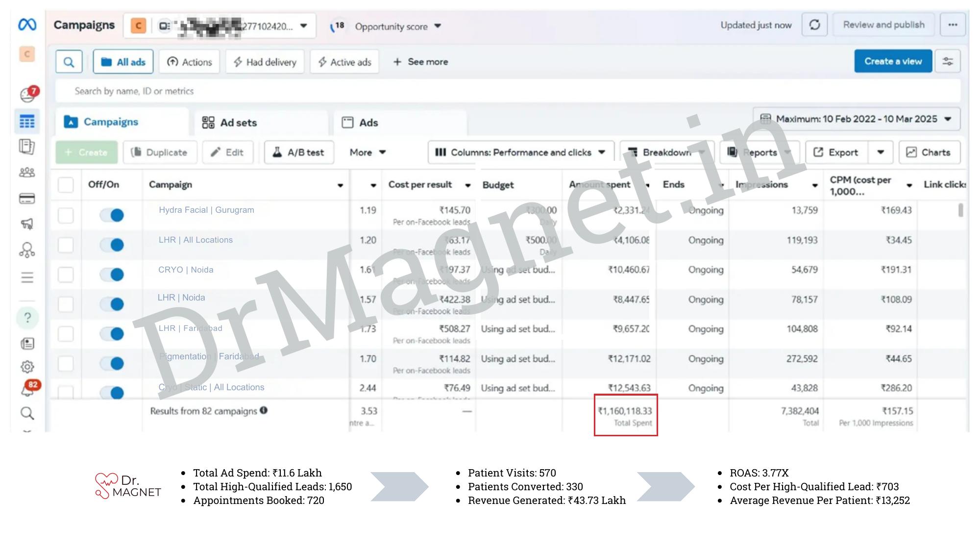
Task: Check the select-all checkbox in table header
Action: click(x=66, y=185)
